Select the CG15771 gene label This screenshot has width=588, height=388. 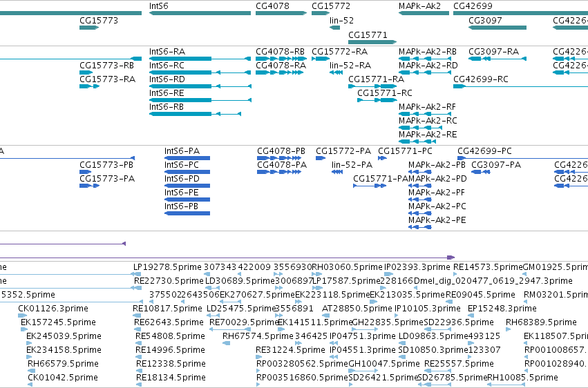pyautogui.click(x=368, y=35)
